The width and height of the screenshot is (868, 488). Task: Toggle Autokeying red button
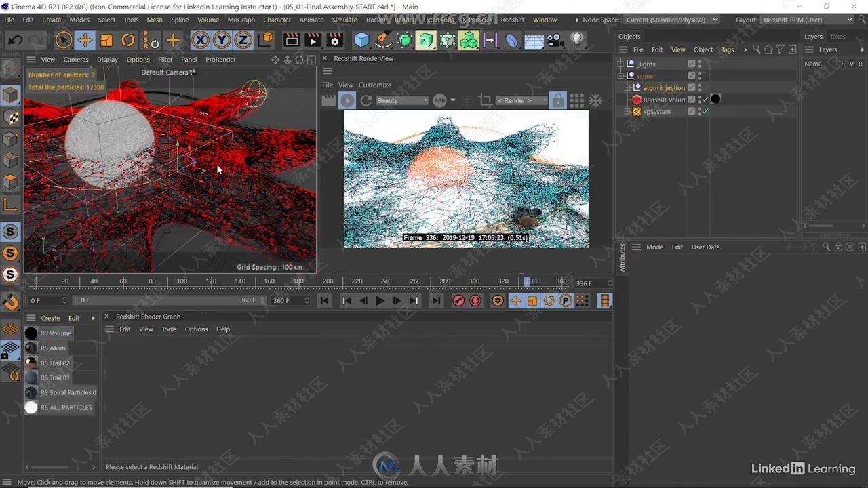tap(475, 300)
